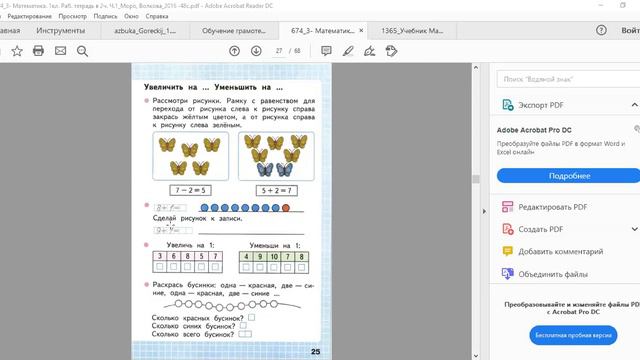640x360 pixels.
Task: Select the highlight text pen tool
Action: click(x=348, y=51)
